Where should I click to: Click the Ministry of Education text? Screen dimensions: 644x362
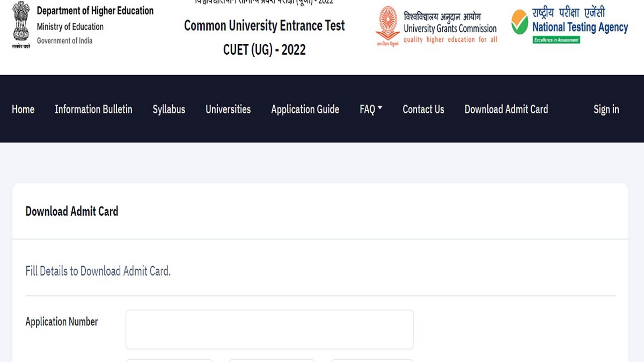point(70,27)
